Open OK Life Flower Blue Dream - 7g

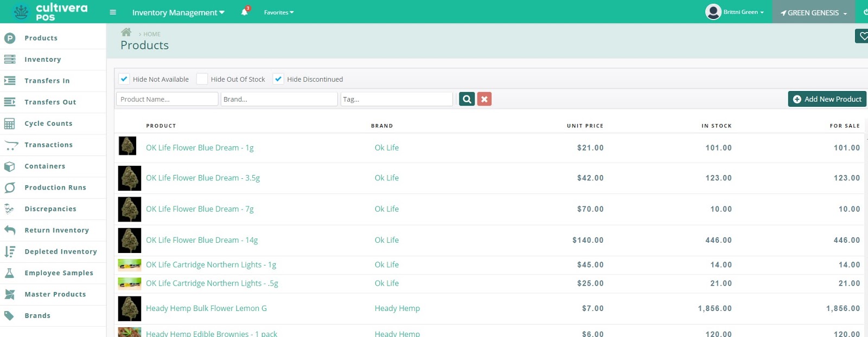coord(200,209)
